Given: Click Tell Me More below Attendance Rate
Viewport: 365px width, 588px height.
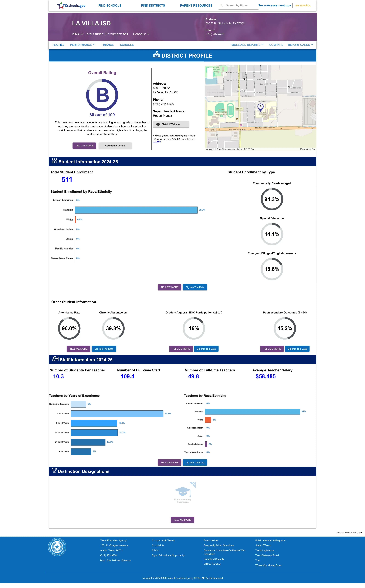Looking at the screenshot, I should point(79,349).
